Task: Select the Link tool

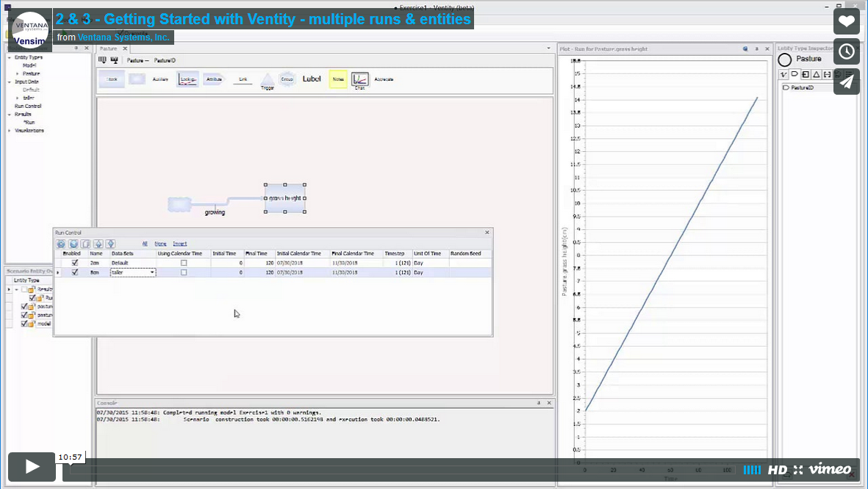Action: click(243, 79)
